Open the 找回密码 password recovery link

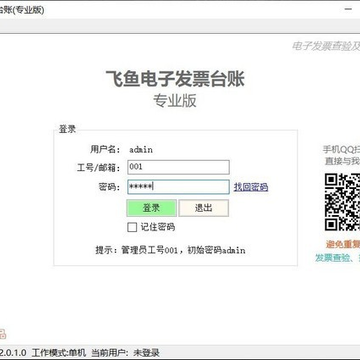coord(251,187)
